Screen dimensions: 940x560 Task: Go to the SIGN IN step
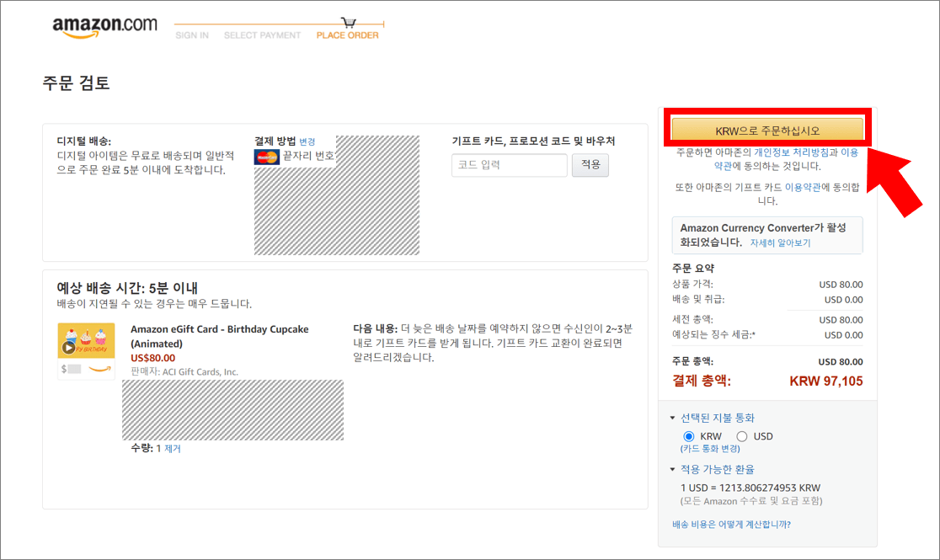coord(192,35)
